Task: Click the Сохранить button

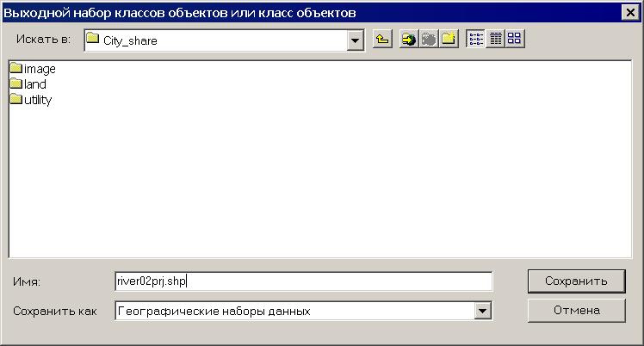Action: (576, 281)
